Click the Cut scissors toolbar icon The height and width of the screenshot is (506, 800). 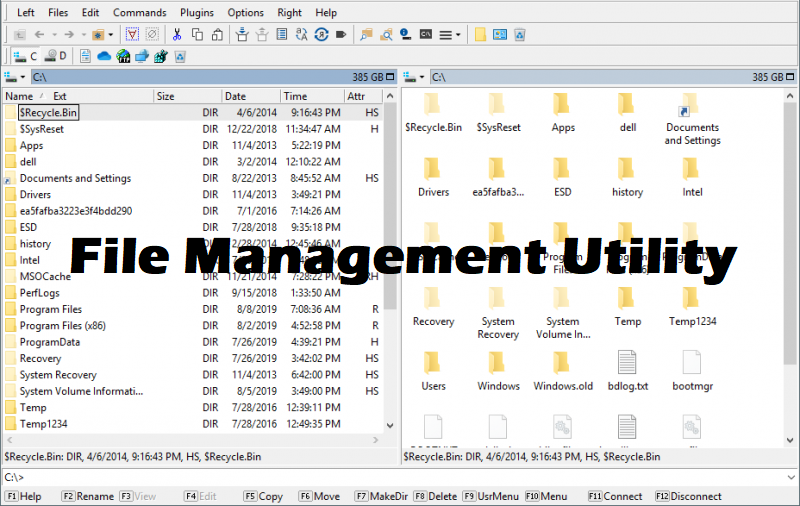click(x=177, y=35)
